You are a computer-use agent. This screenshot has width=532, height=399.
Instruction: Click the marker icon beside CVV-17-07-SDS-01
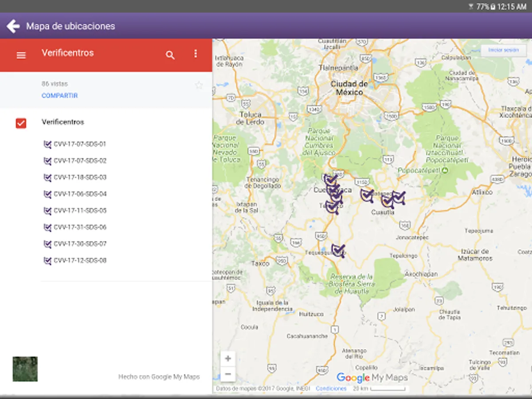(x=47, y=144)
